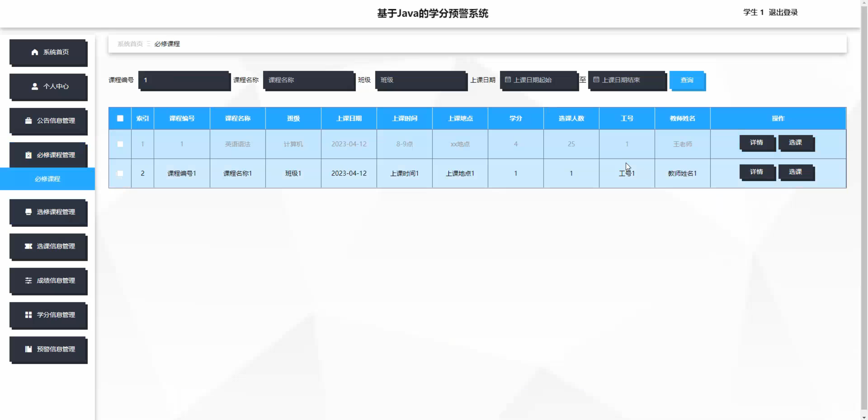Image resolution: width=868 pixels, height=420 pixels.
Task: Click the ticket icon beside 选课信息管理
Action: pos(28,246)
